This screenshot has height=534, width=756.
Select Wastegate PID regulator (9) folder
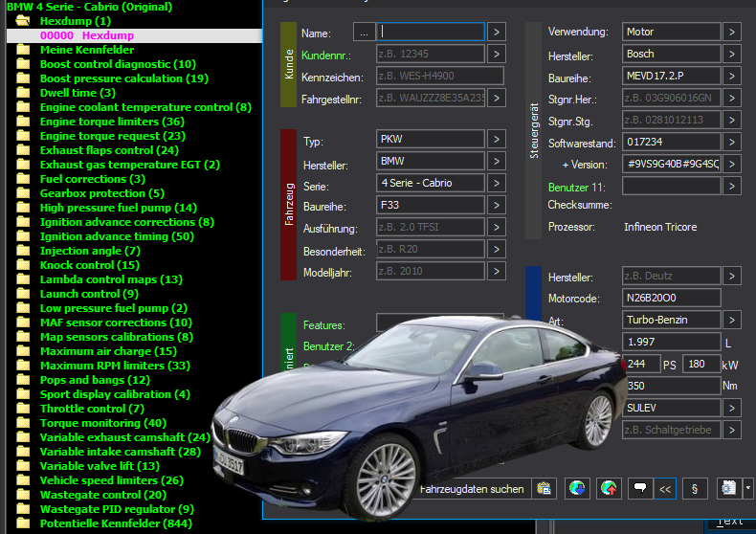coord(117,509)
